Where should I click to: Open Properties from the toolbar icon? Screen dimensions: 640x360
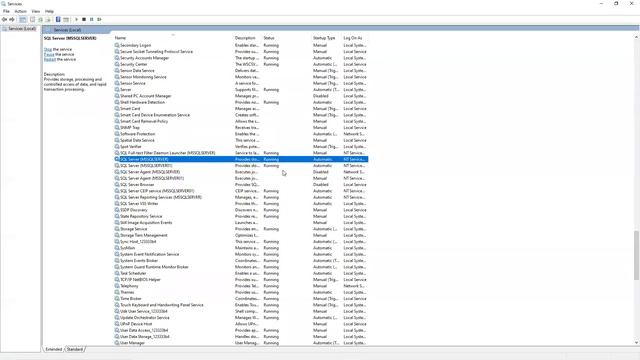(33, 20)
